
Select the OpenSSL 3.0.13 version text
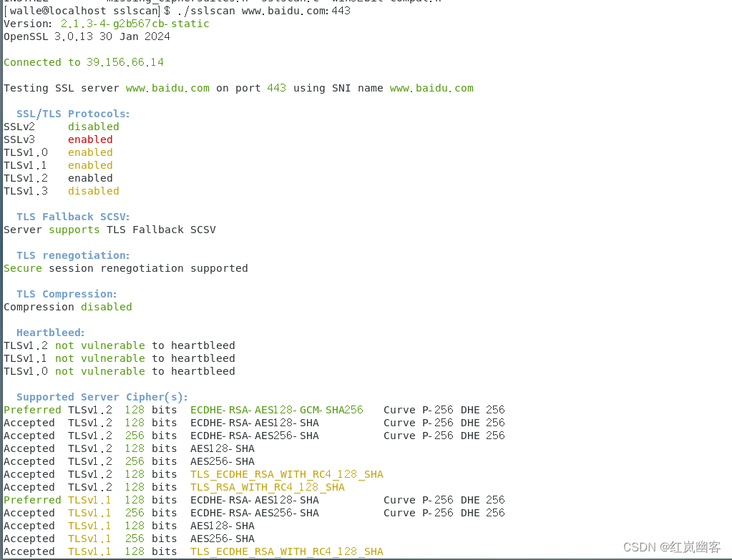[87, 36]
